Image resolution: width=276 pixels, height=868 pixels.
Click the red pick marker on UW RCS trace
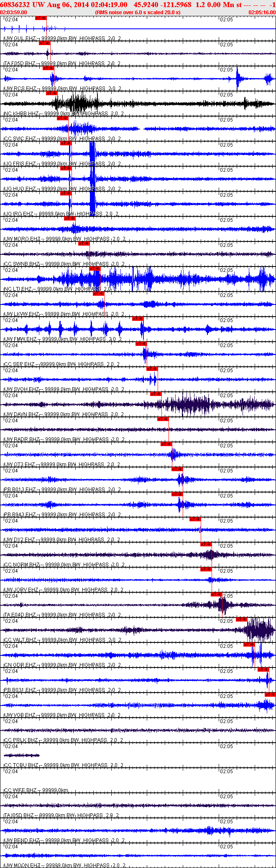point(49,68)
